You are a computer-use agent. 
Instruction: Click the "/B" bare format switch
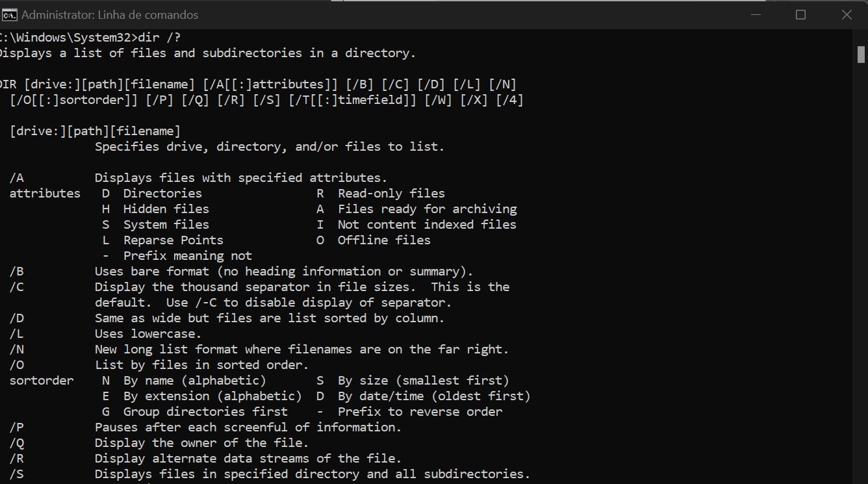point(17,271)
